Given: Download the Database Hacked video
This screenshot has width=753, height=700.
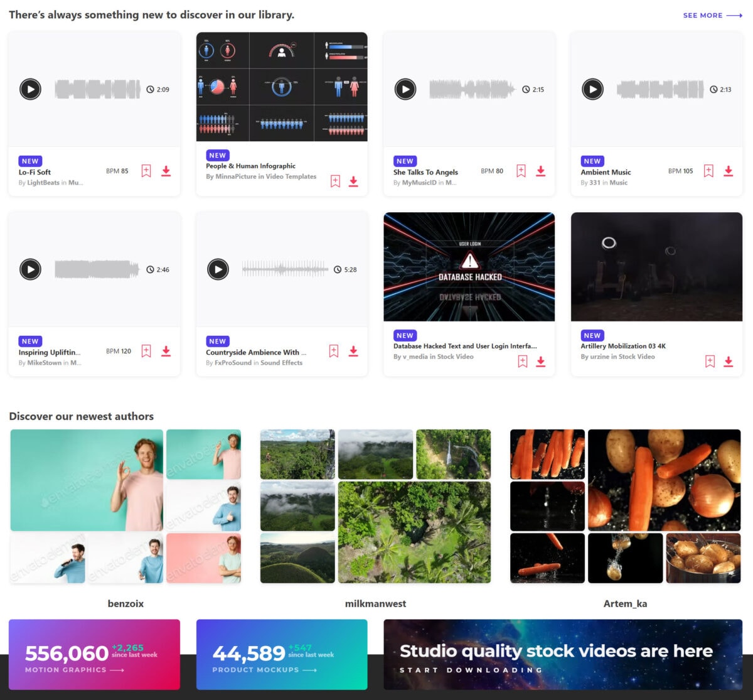Looking at the screenshot, I should 541,362.
